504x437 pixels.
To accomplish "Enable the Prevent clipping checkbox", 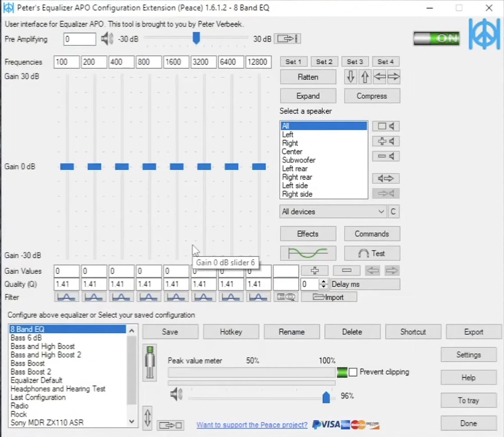I will point(353,372).
